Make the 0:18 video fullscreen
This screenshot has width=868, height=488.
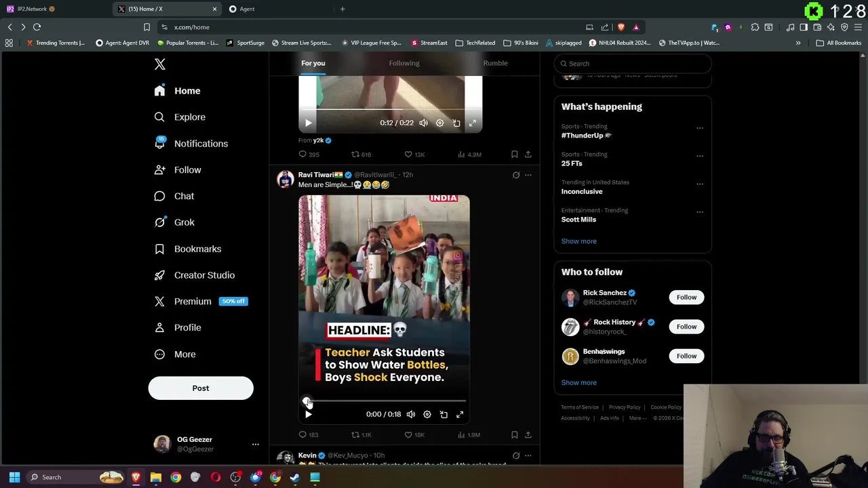[460, 415]
